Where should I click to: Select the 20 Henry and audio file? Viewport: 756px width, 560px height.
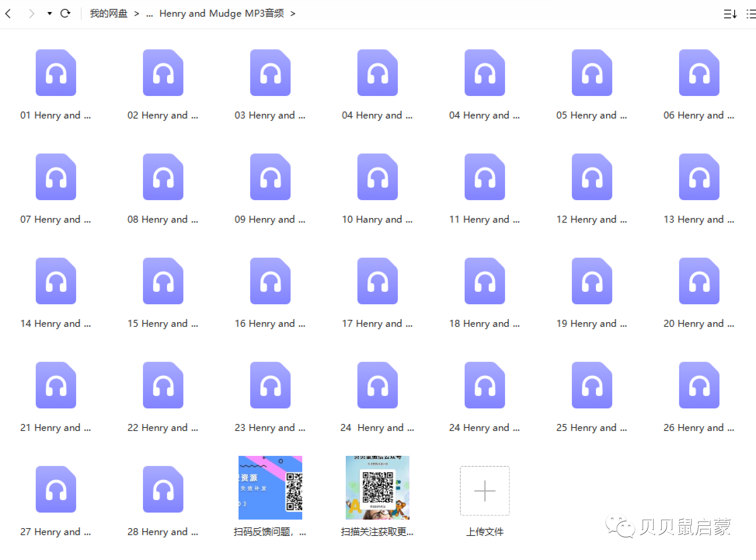[x=699, y=281]
